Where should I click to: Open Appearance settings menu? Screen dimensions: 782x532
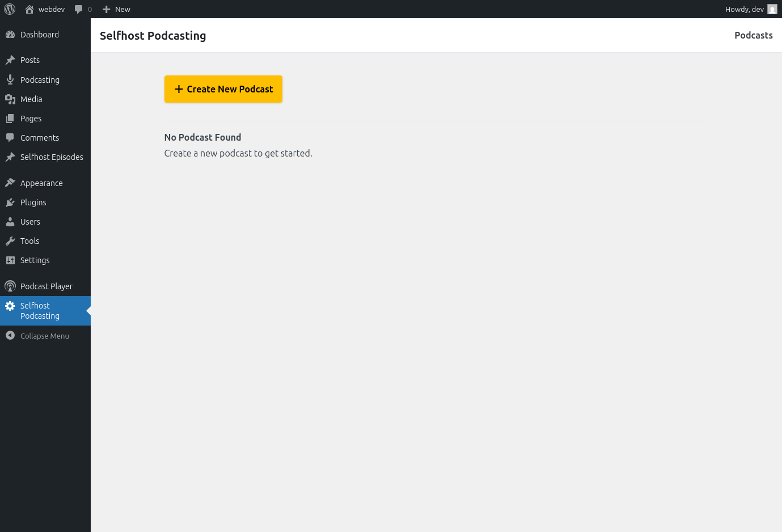41,183
